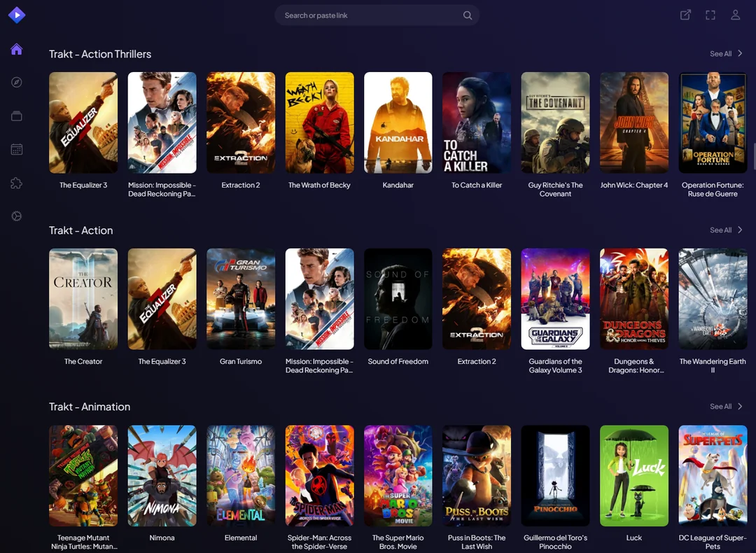Open the user profile icon
756x553 pixels.
tap(735, 15)
